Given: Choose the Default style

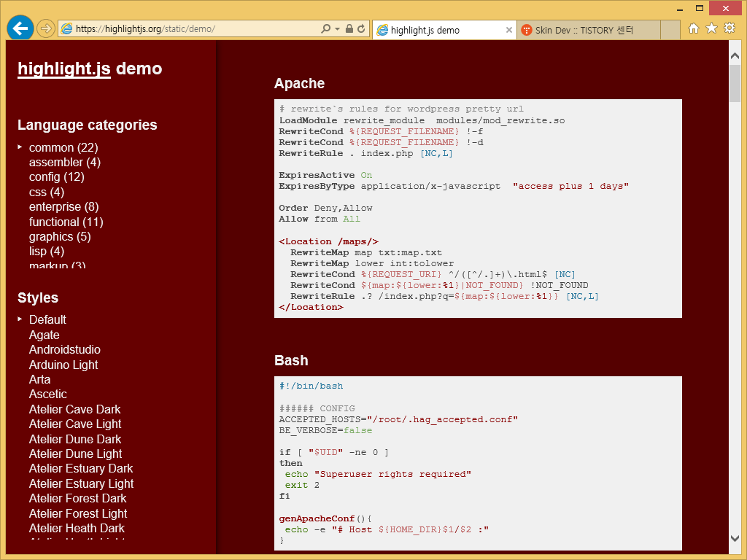Looking at the screenshot, I should (x=47, y=319).
